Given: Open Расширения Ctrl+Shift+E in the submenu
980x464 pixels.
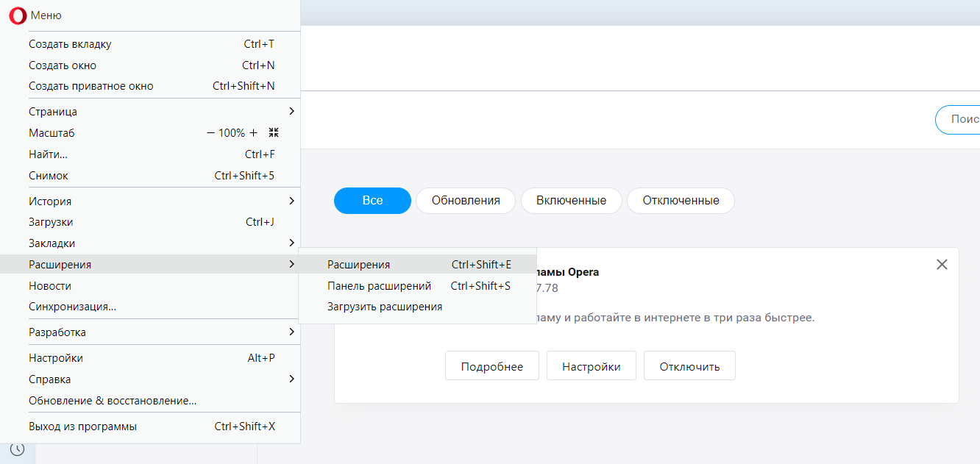Looking at the screenshot, I should pyautogui.click(x=418, y=265).
